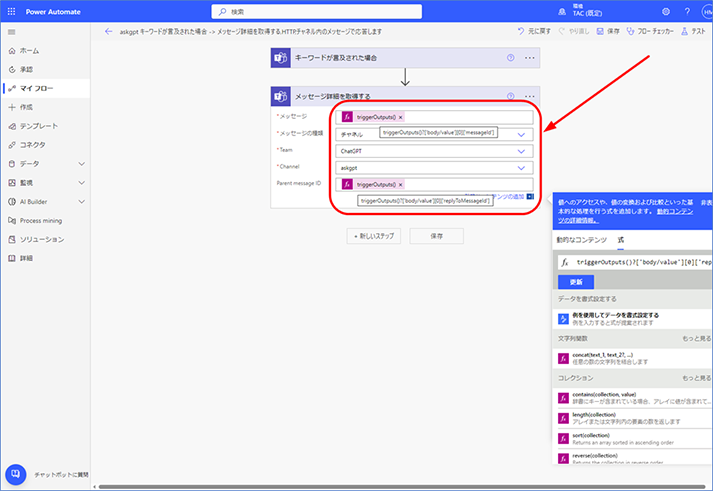The image size is (713, 491).
Task: Switch to 動的なコンテンツ tab
Action: click(582, 240)
